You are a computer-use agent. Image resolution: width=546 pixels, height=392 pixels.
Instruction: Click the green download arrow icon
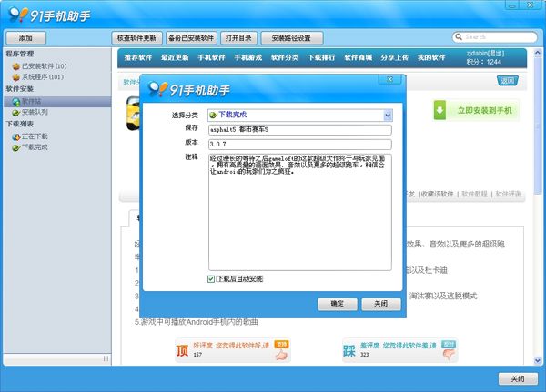point(440,111)
